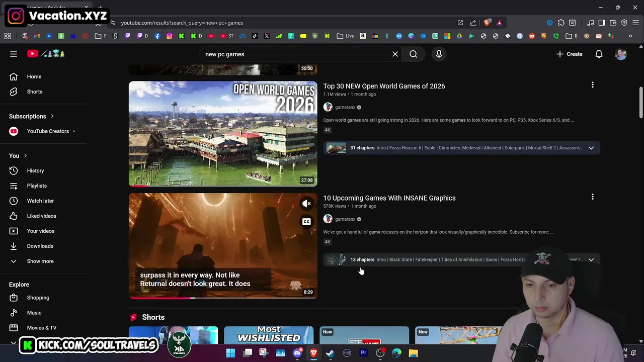Open the browser main menu
The image size is (644, 362).
[x=636, y=23]
